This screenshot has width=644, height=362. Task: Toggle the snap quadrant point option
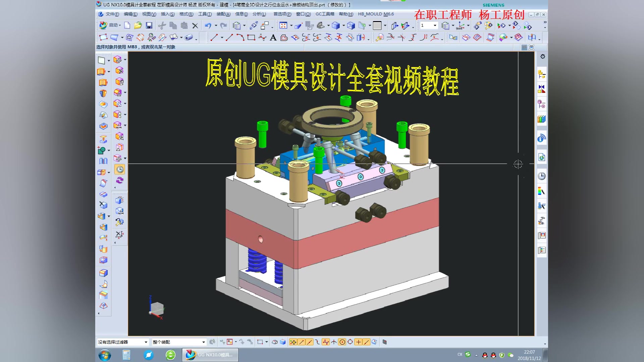tap(350, 342)
